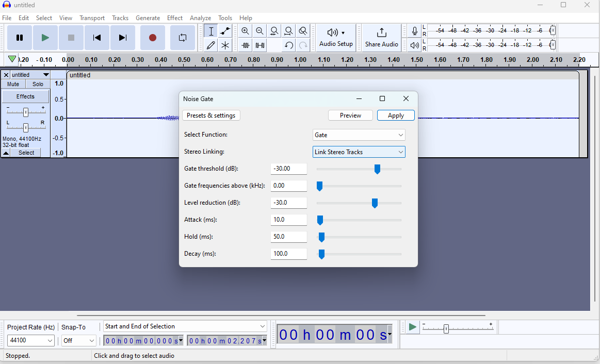Open the Analyze menu

[x=200, y=18]
